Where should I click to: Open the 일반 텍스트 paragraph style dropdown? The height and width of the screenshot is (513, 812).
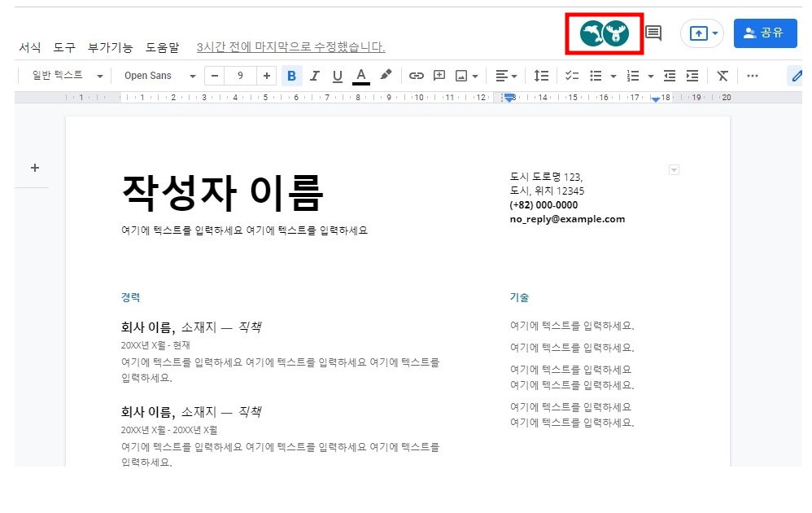click(x=68, y=76)
